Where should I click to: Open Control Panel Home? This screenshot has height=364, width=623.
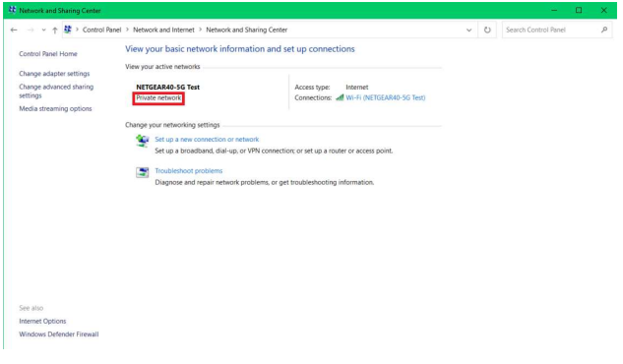tap(48, 53)
